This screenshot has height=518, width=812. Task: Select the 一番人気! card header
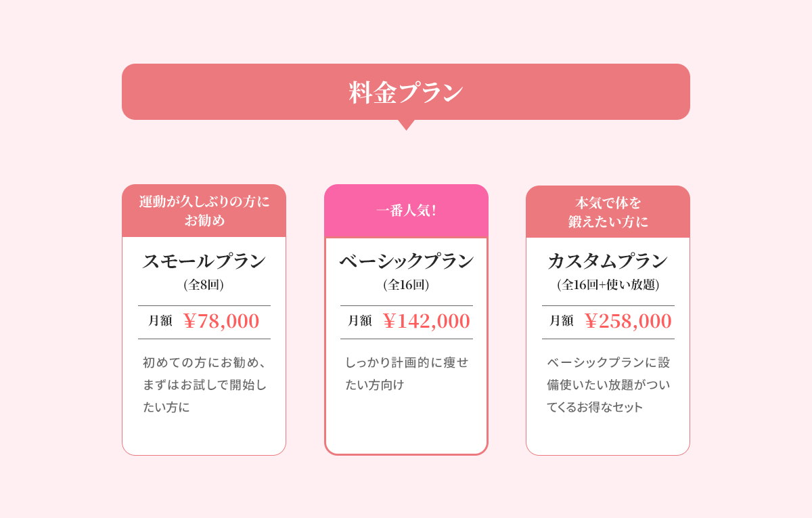(406, 211)
